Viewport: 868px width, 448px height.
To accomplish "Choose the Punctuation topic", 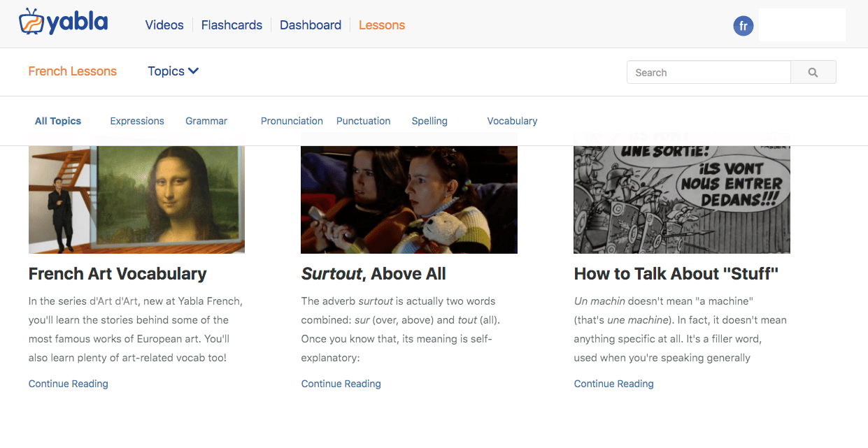I will pos(363,121).
